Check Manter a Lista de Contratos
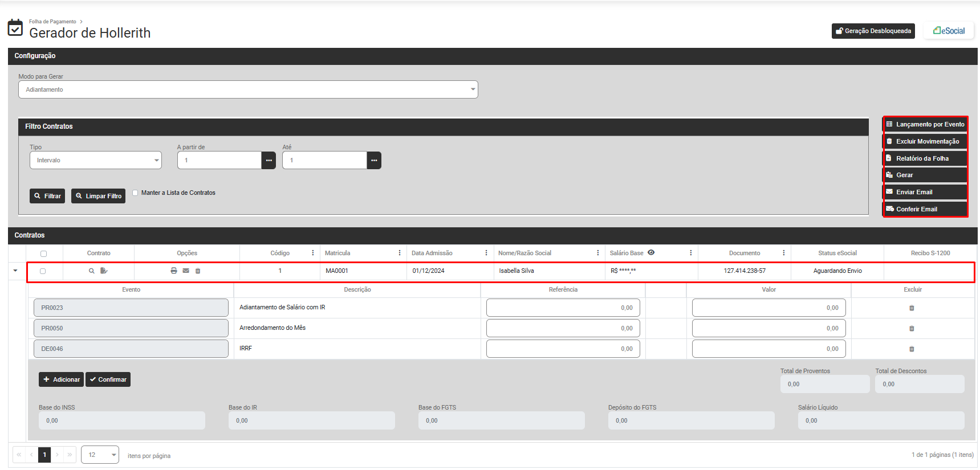 click(135, 193)
